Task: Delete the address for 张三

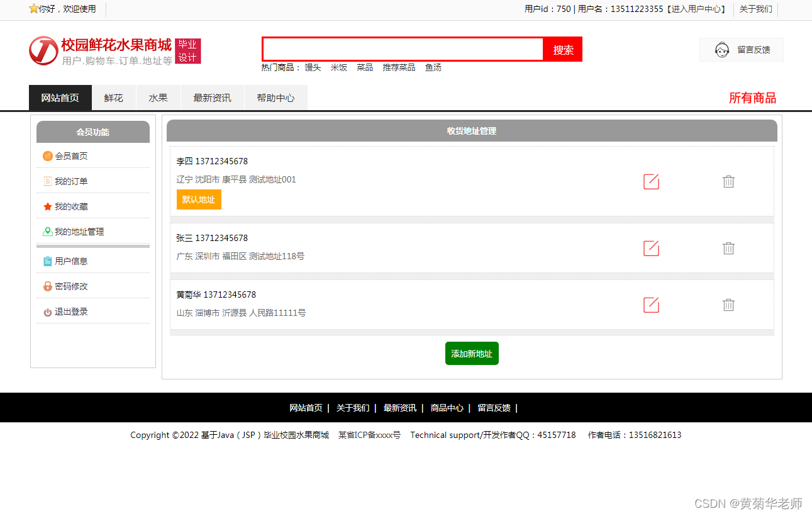Action: click(728, 248)
